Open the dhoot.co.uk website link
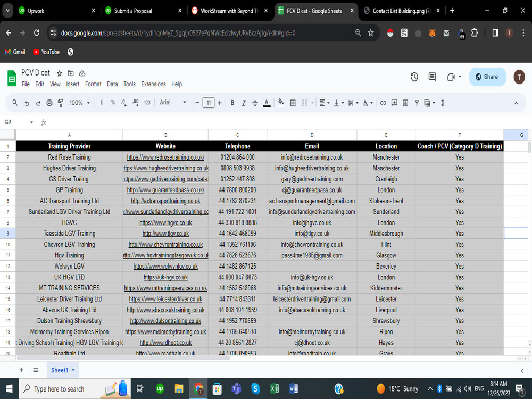Image resolution: width=532 pixels, height=399 pixels. [165, 343]
